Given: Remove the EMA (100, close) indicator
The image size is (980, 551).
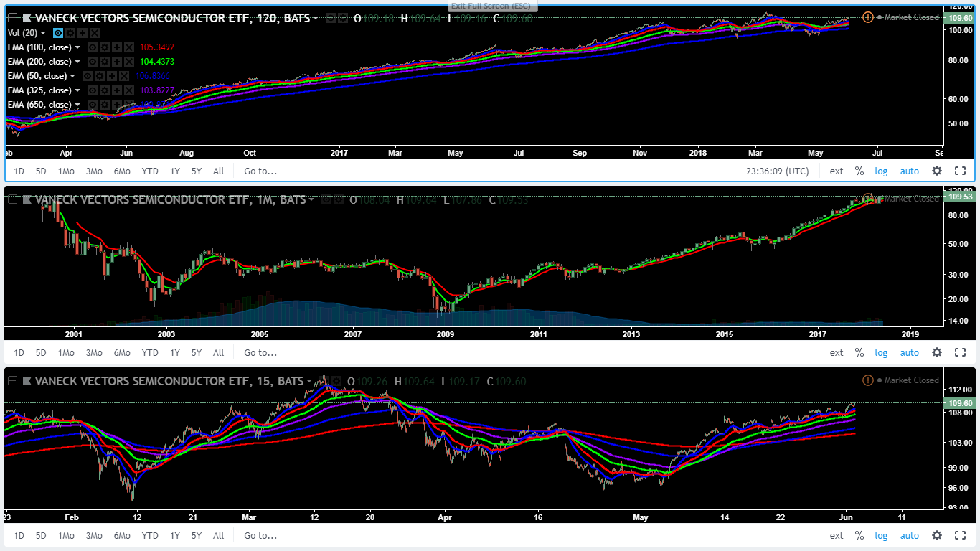Looking at the screenshot, I should pos(129,47).
